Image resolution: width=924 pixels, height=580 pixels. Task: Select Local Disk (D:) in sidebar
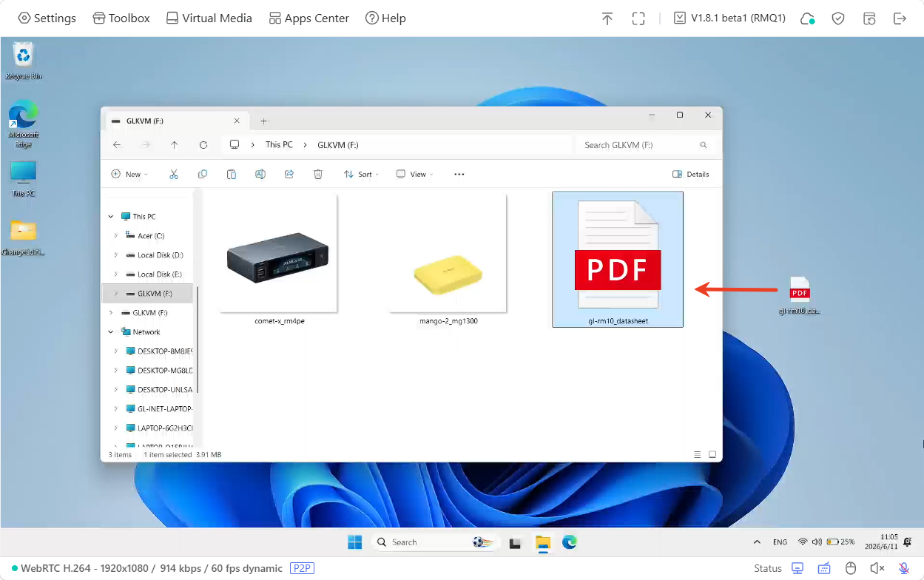(154, 255)
